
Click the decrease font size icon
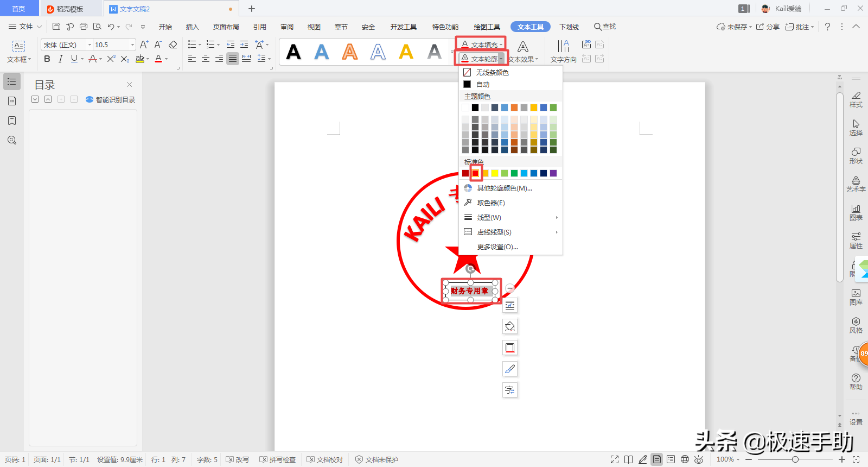tap(158, 45)
